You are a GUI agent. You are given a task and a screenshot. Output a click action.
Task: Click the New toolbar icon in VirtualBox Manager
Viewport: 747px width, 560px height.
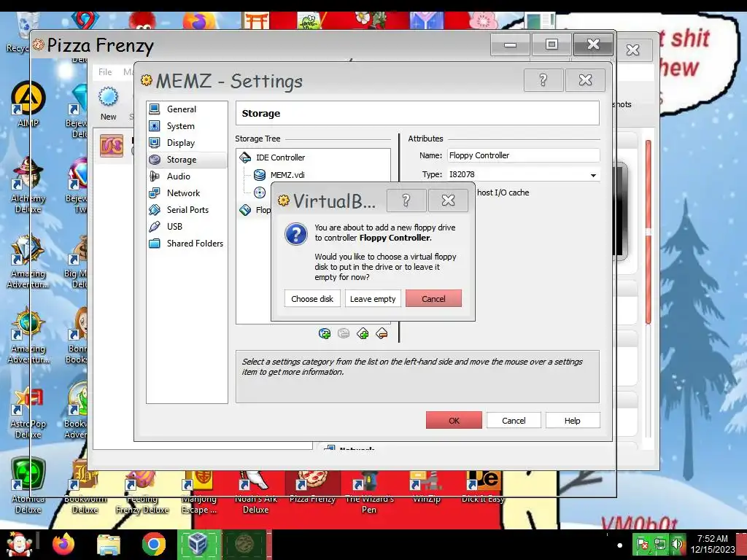108,104
